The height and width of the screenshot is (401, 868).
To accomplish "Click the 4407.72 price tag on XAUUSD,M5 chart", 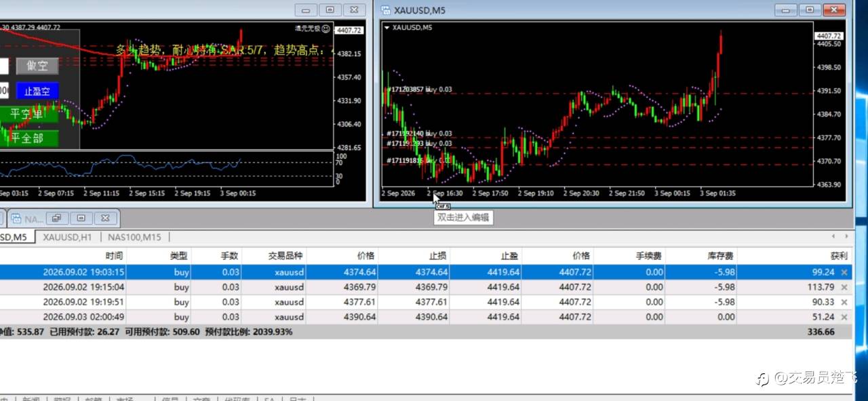I will tap(829, 36).
